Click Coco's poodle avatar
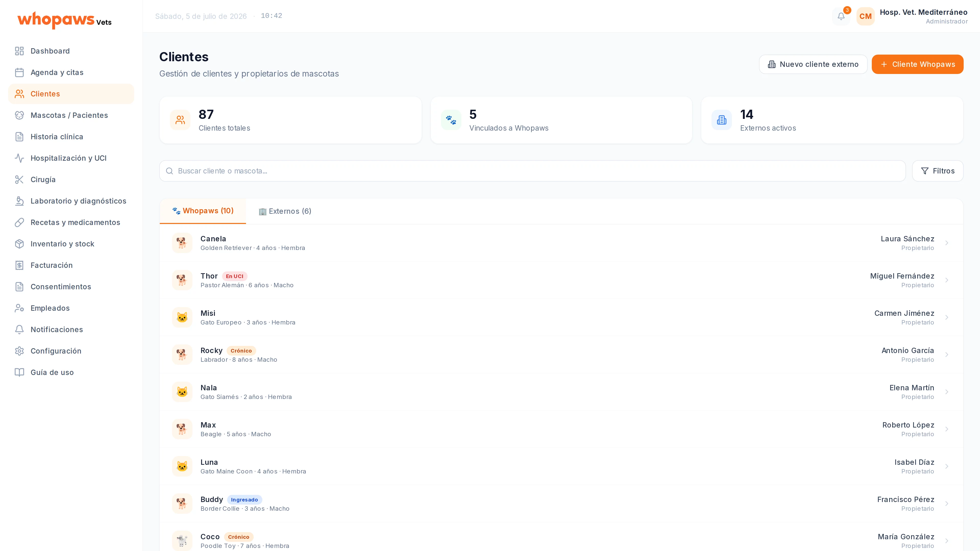This screenshot has height=551, width=980. 182,541
